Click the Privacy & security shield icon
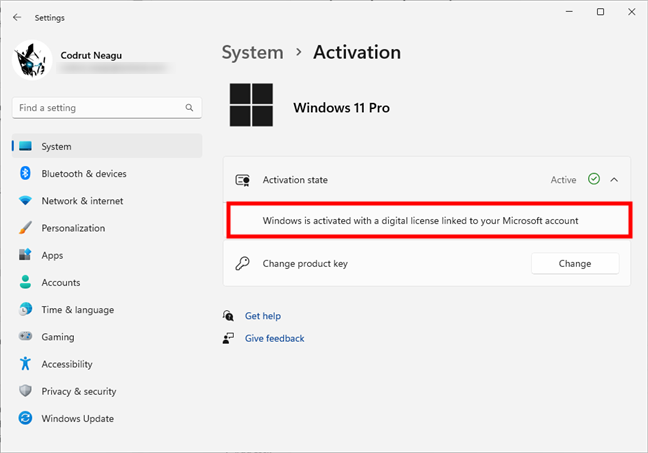Viewport: 648px width, 453px height. coord(25,391)
